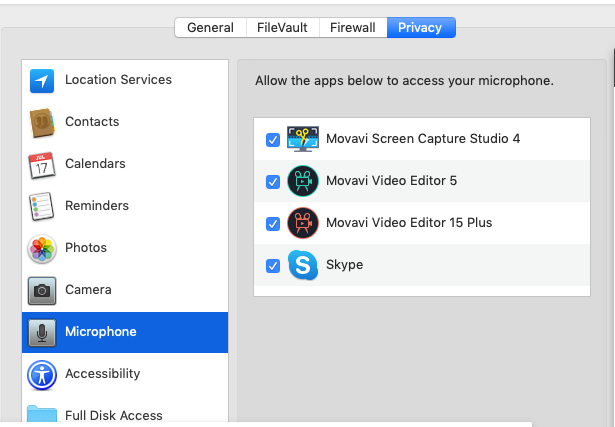
Task: Click the Movavi Screen Capture Studio 4 icon
Action: [x=303, y=139]
